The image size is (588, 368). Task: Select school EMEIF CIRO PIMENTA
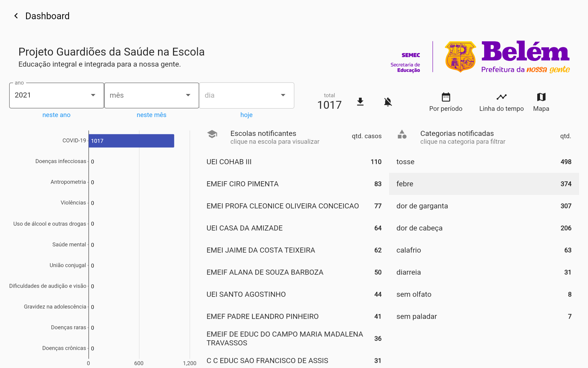coord(294,184)
